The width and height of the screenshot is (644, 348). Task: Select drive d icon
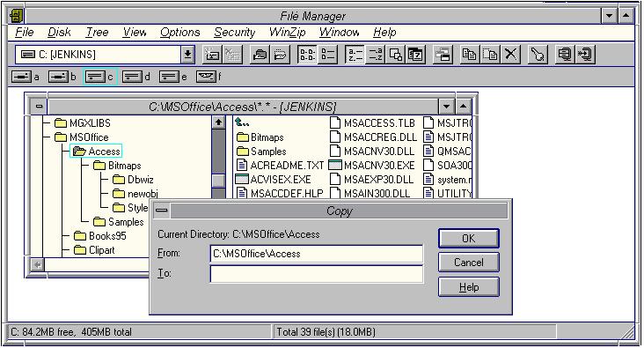click(x=132, y=77)
